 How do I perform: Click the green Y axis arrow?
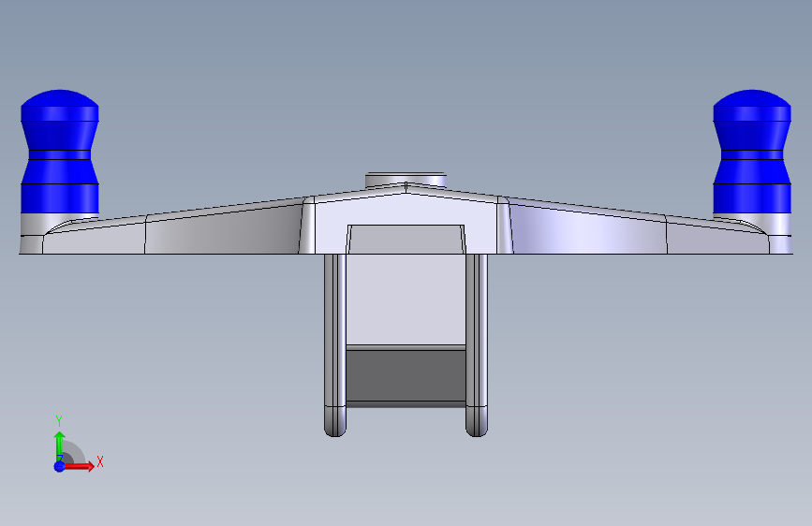(60, 446)
